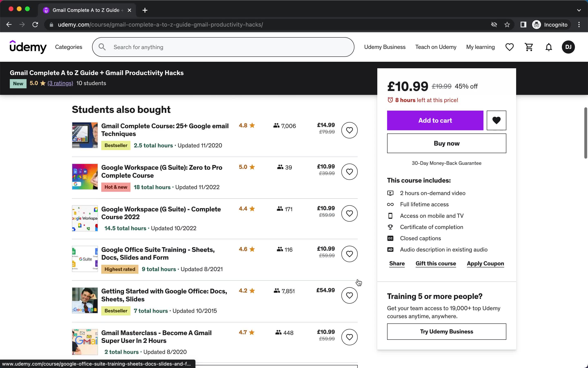Click Try Udemy Business button
The width and height of the screenshot is (588, 368).
click(x=446, y=331)
